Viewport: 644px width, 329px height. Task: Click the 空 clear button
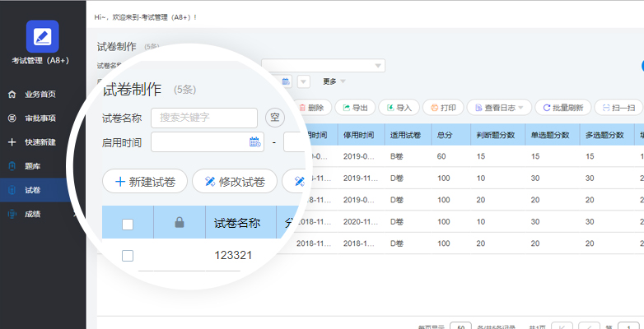[275, 118]
